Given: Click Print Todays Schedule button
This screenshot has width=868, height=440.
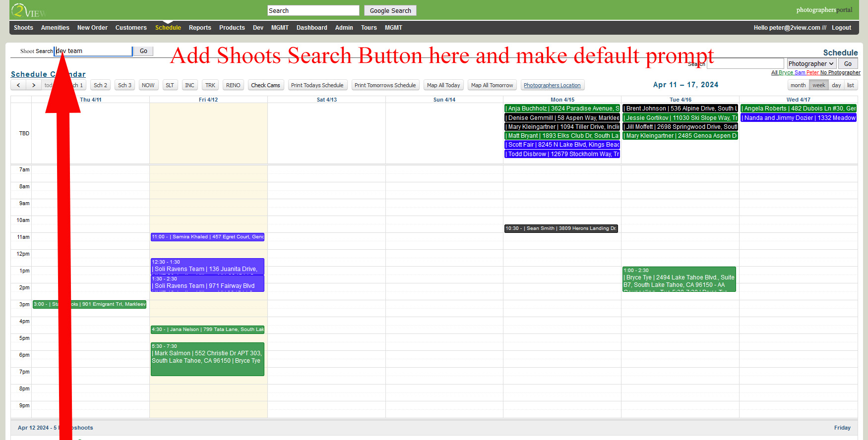Looking at the screenshot, I should [x=317, y=85].
